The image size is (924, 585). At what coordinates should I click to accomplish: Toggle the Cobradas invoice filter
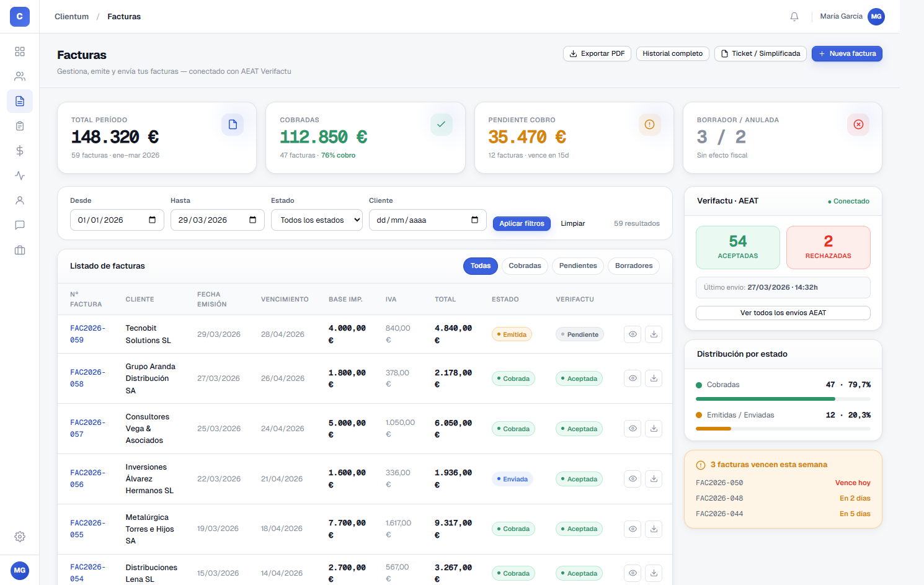(525, 266)
